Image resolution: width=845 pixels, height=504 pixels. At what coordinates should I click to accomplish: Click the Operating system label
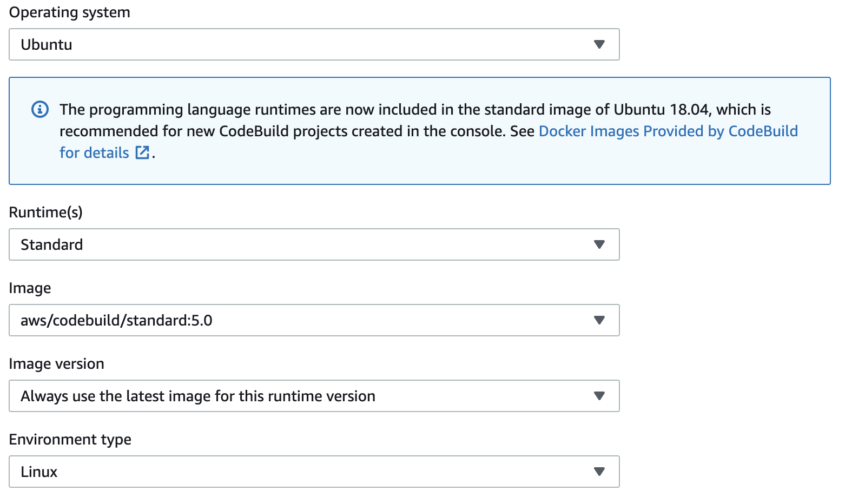coord(70,12)
